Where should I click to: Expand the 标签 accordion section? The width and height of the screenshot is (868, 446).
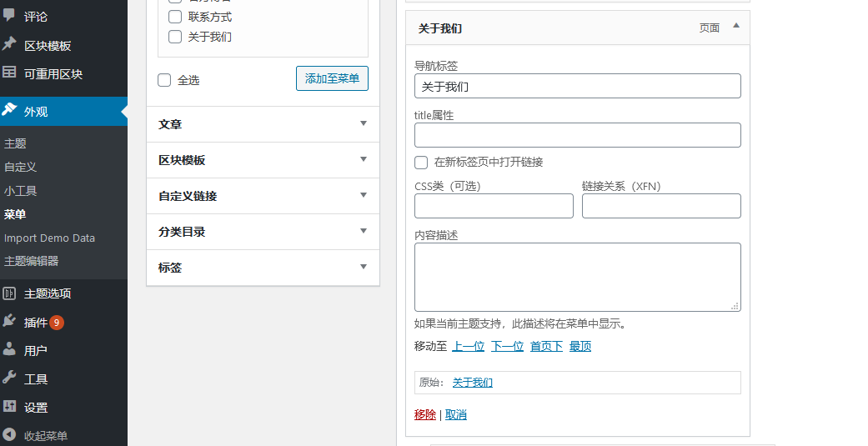pos(263,268)
